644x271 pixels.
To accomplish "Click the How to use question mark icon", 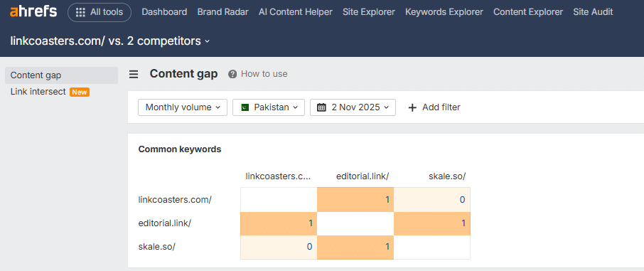I will (232, 74).
